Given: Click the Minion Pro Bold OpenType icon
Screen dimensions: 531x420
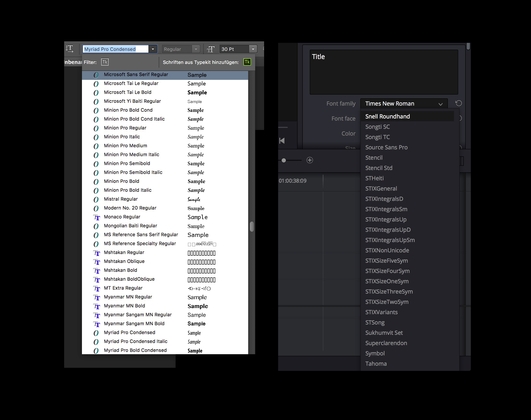Looking at the screenshot, I should pos(96,182).
